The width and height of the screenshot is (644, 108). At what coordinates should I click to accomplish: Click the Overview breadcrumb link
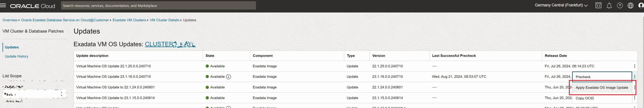tap(10, 20)
